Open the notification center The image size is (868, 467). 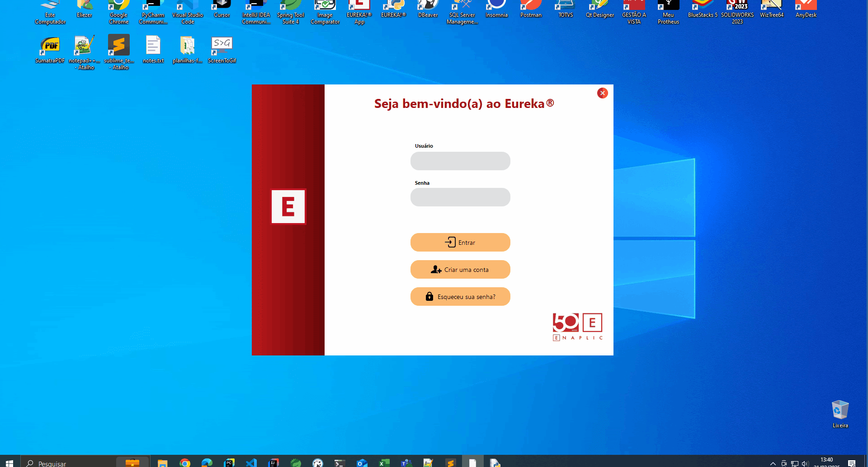coord(852,463)
